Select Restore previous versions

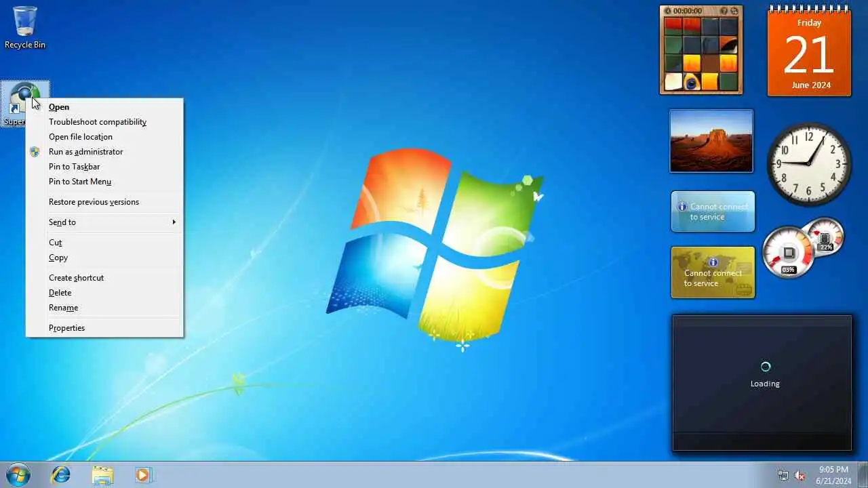[x=105, y=202]
